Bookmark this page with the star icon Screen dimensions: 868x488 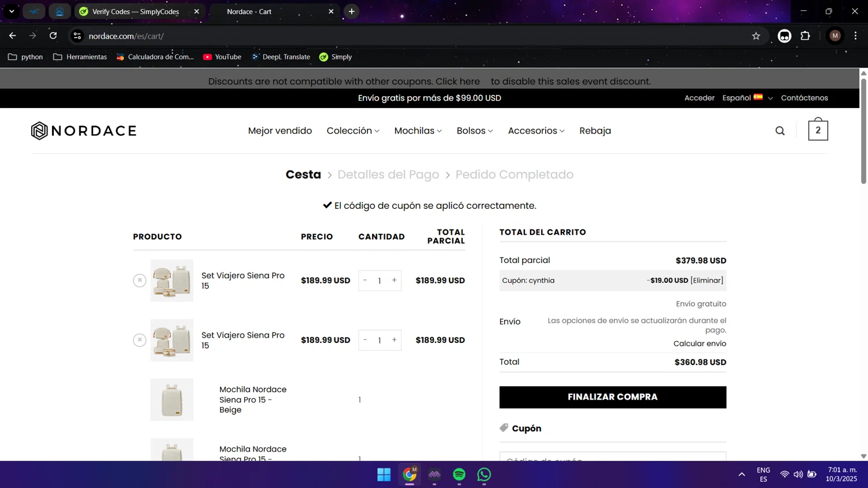point(756,36)
